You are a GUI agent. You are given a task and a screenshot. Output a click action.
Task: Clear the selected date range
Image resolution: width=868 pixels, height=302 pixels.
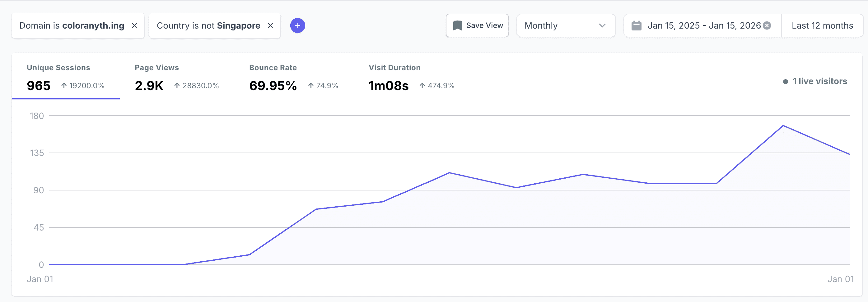[767, 25]
